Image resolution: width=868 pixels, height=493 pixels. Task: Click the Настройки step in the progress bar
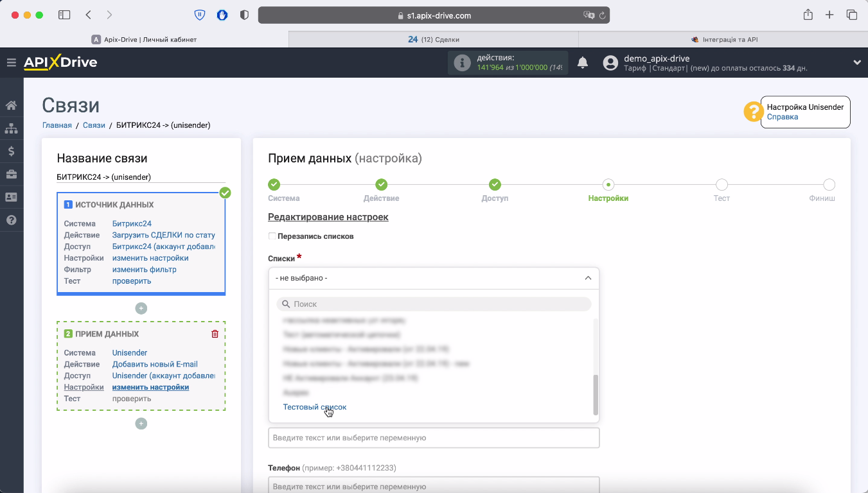608,185
